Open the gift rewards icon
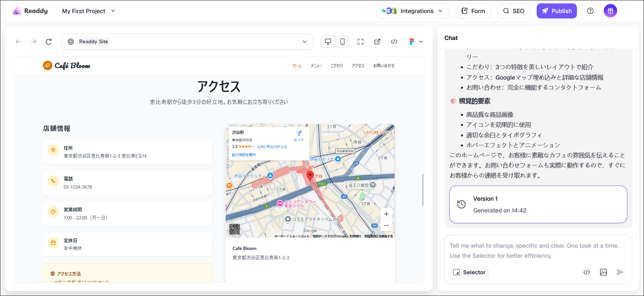The width and height of the screenshot is (644, 296). (610, 11)
